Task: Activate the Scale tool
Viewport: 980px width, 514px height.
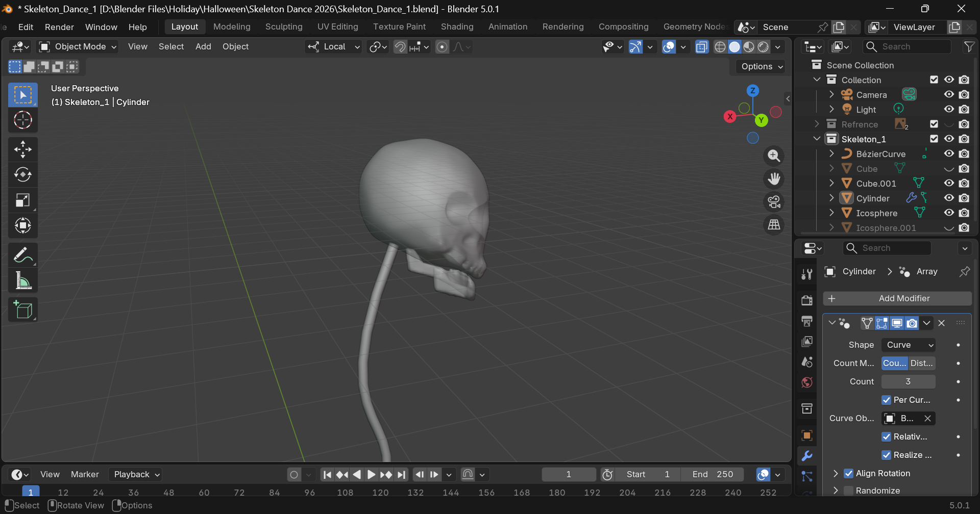Action: [23, 200]
